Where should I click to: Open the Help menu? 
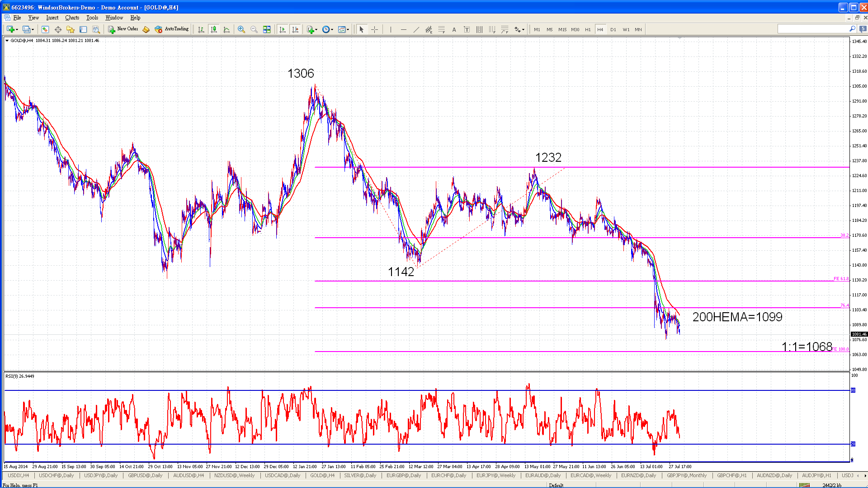click(x=135, y=18)
